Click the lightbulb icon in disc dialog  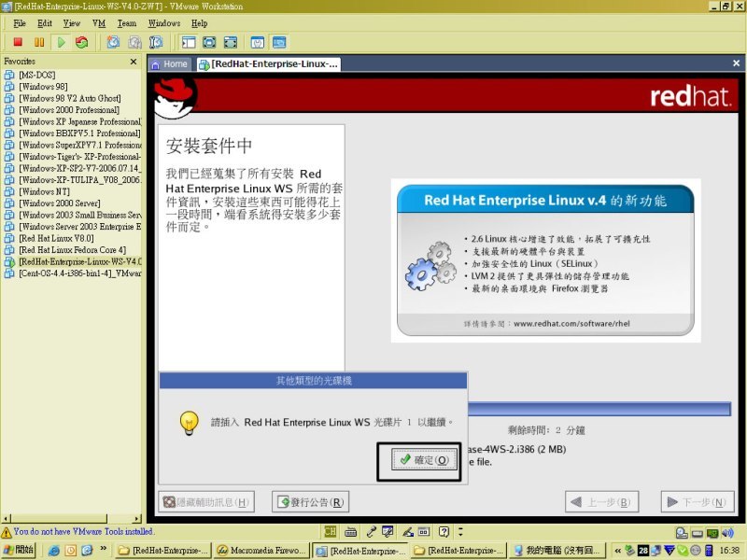coord(190,423)
